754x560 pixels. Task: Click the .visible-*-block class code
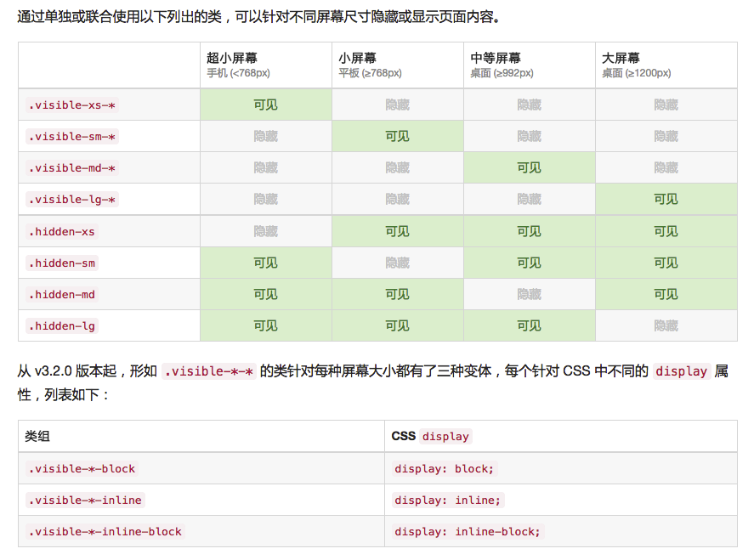[82, 469]
